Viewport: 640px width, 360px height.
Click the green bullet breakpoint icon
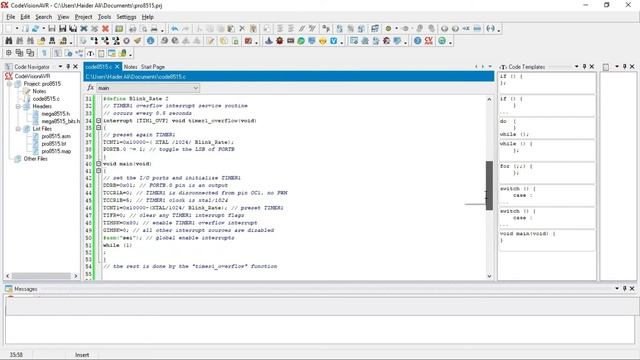[x=388, y=29]
